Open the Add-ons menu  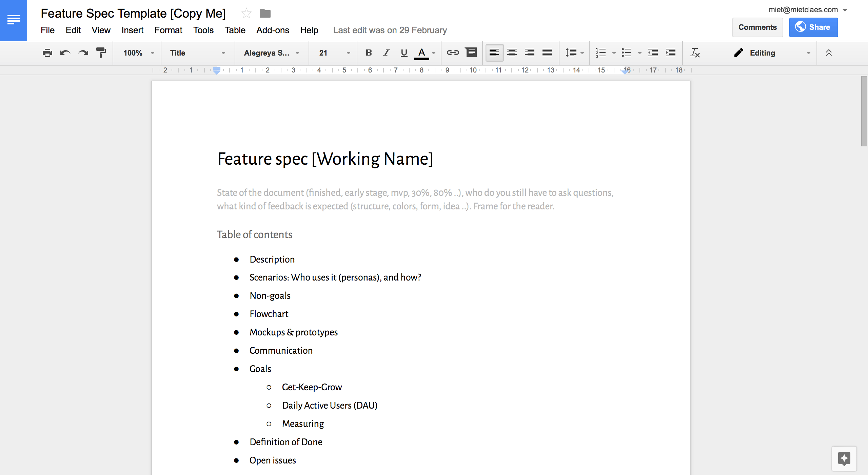(x=273, y=30)
